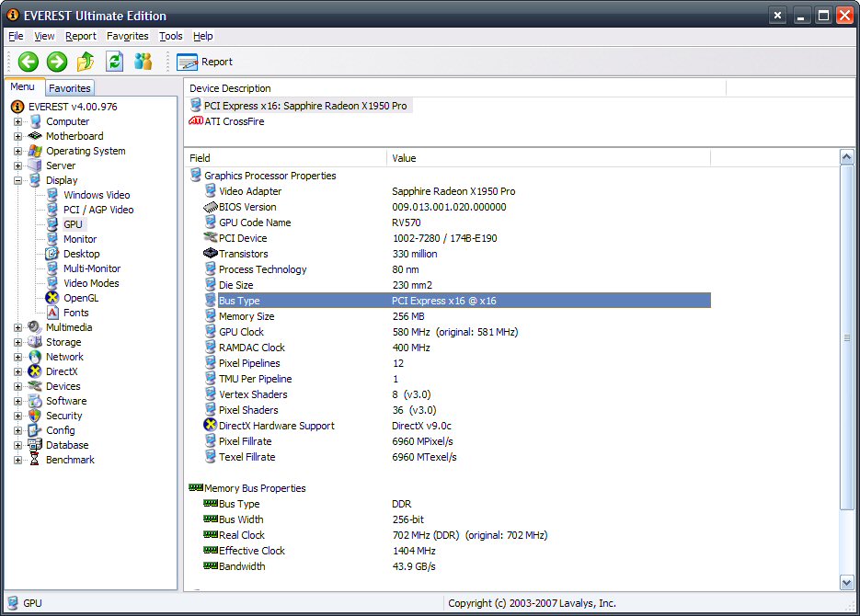Select the Windows Video tree item

(97, 195)
